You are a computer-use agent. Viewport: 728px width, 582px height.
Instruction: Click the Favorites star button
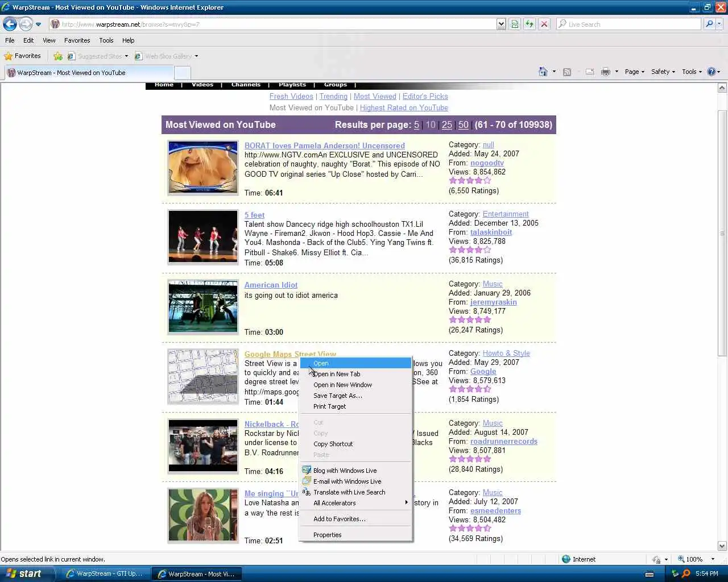[x=23, y=56]
